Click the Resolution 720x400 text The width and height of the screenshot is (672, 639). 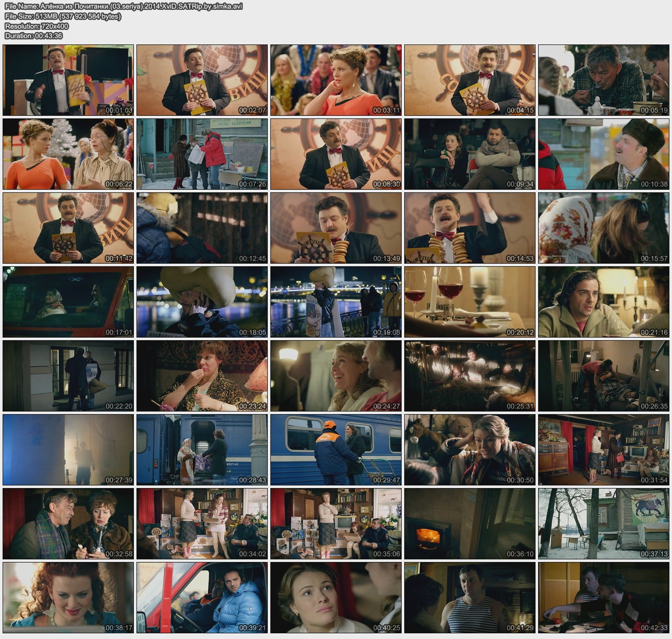coord(37,26)
